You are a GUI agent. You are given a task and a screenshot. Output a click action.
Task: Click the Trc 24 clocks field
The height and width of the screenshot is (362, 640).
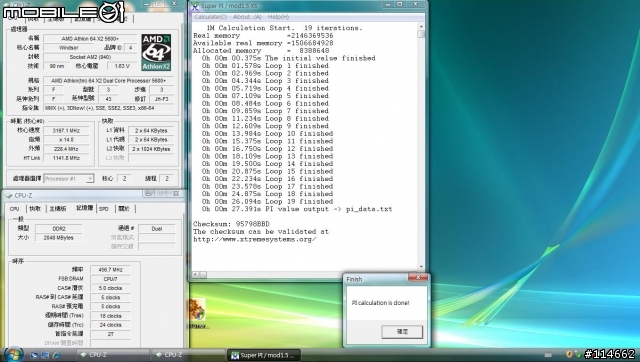111,325
